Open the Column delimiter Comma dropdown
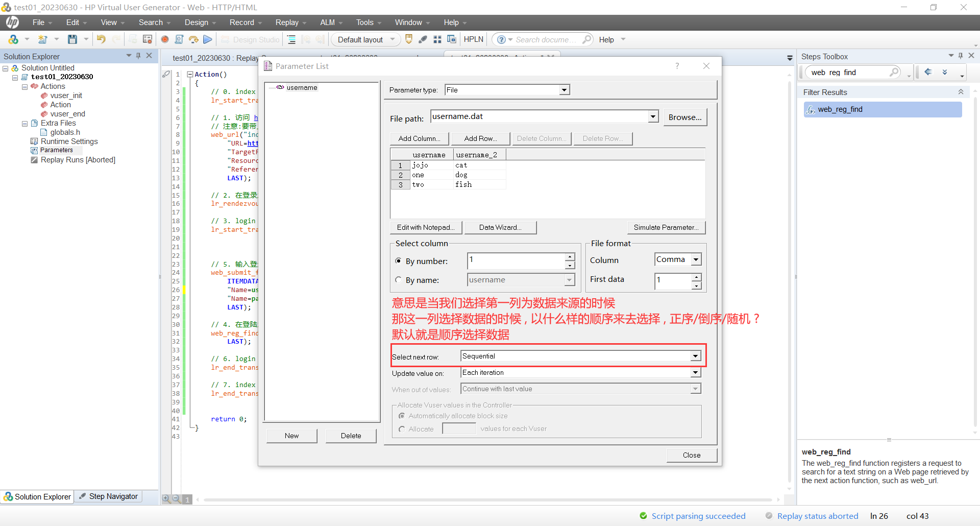This screenshot has width=980, height=526. click(x=696, y=259)
